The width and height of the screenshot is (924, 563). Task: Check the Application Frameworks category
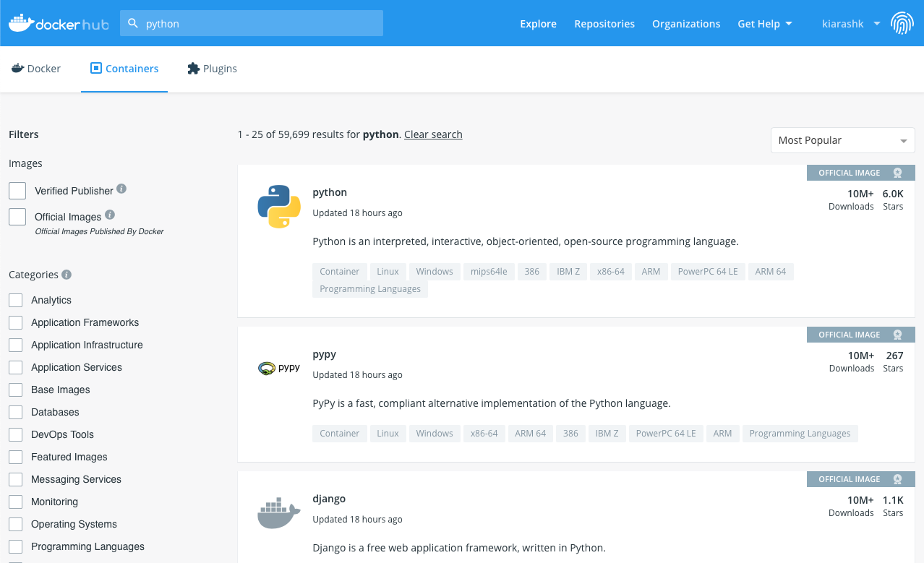click(x=16, y=322)
